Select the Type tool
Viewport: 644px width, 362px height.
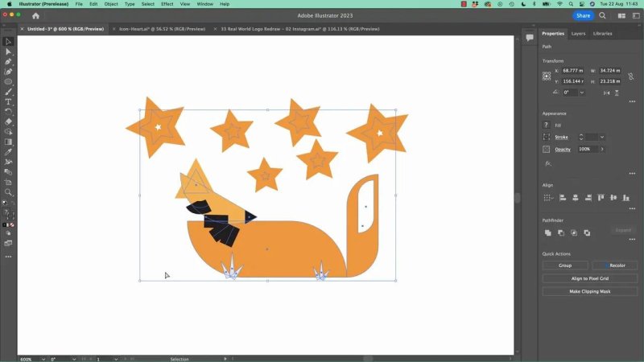point(8,102)
